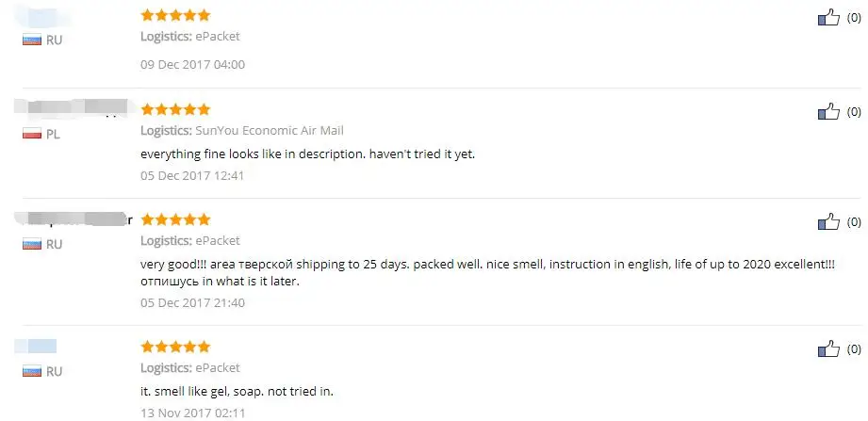Click the Polish flag icon beside PL
Image resolution: width=868 pixels, height=421 pixels.
point(32,134)
